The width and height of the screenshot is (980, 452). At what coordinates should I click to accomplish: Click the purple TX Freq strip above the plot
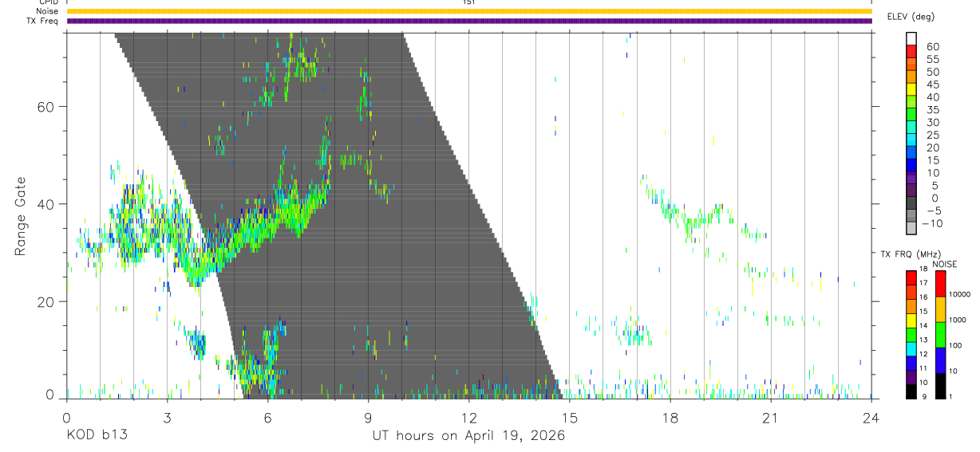(x=469, y=21)
